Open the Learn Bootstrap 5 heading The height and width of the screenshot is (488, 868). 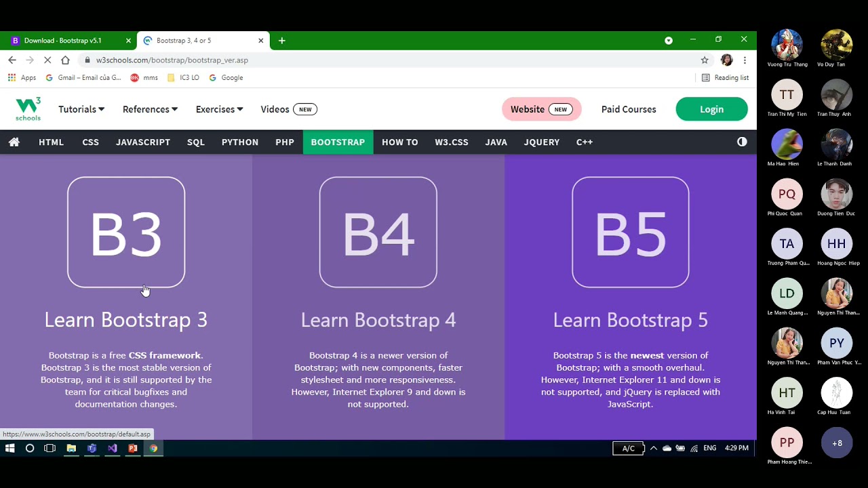[631, 320]
